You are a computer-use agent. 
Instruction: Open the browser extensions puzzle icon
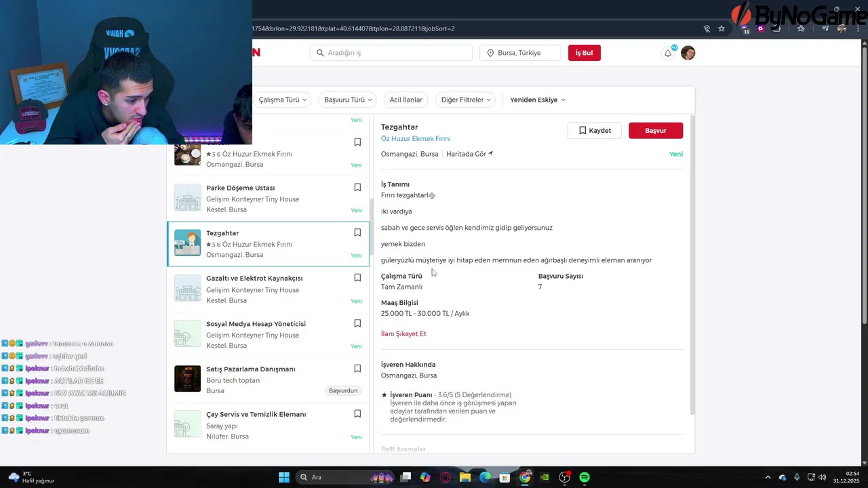(x=776, y=28)
